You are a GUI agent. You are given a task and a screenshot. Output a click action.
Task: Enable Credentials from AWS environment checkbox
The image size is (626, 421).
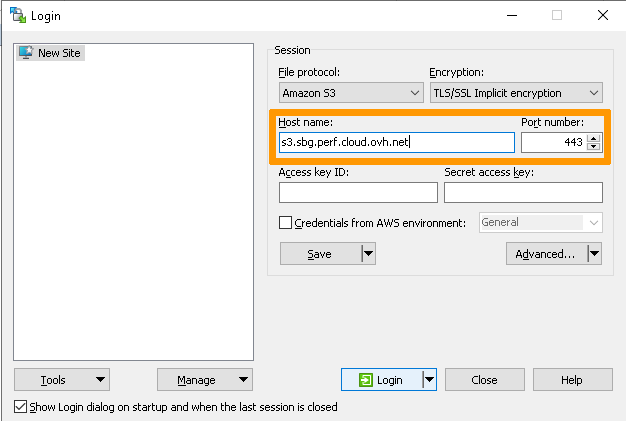point(286,223)
